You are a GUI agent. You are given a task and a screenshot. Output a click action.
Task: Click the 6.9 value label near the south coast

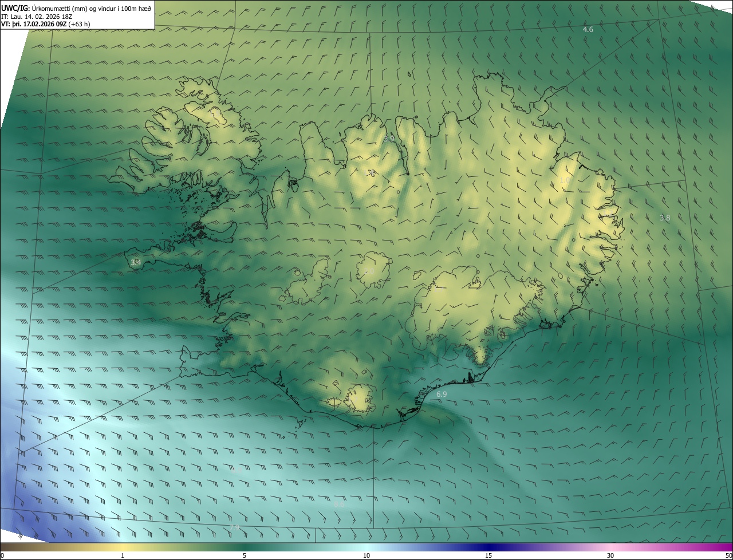pyautogui.click(x=442, y=395)
